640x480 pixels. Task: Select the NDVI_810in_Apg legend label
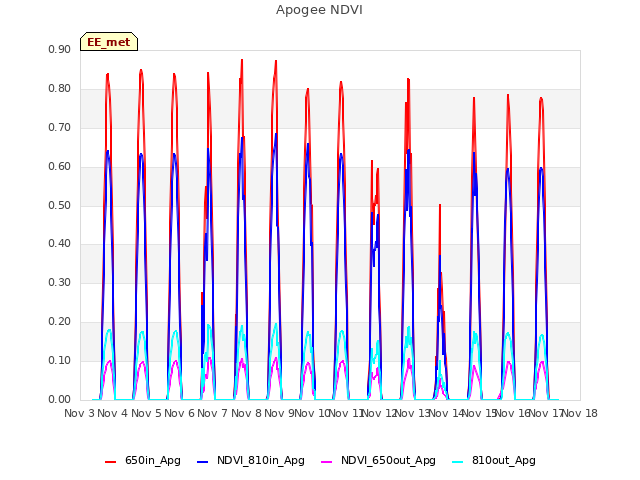[x=261, y=461]
